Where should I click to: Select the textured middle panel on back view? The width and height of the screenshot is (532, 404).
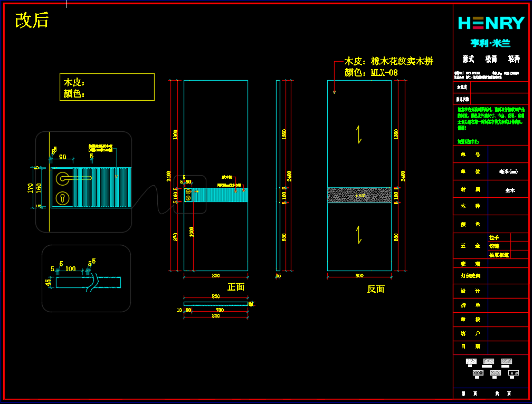click(x=359, y=195)
